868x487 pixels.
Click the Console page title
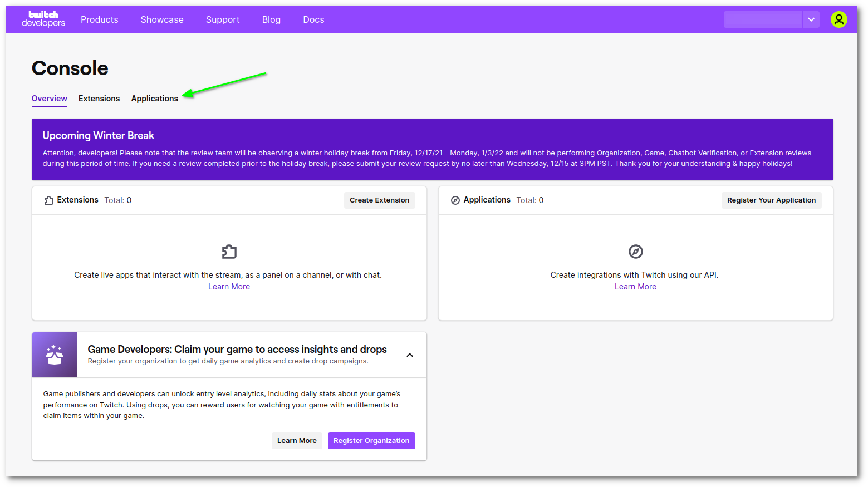click(70, 68)
